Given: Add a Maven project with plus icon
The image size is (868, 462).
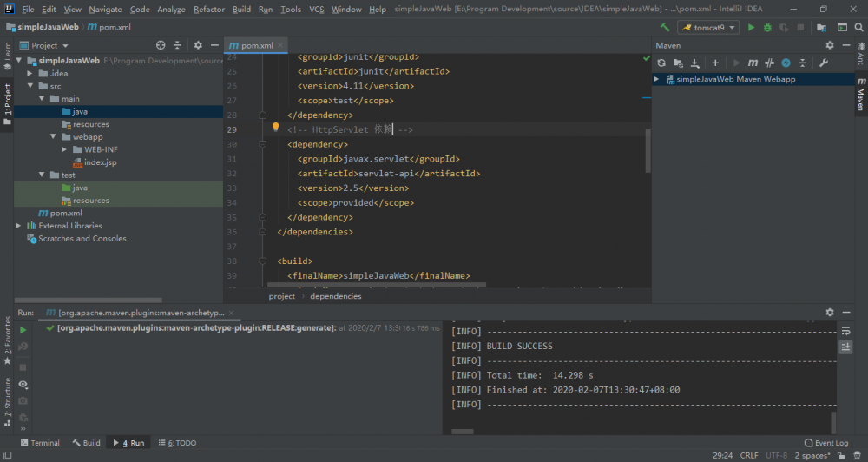Looking at the screenshot, I should [x=715, y=63].
